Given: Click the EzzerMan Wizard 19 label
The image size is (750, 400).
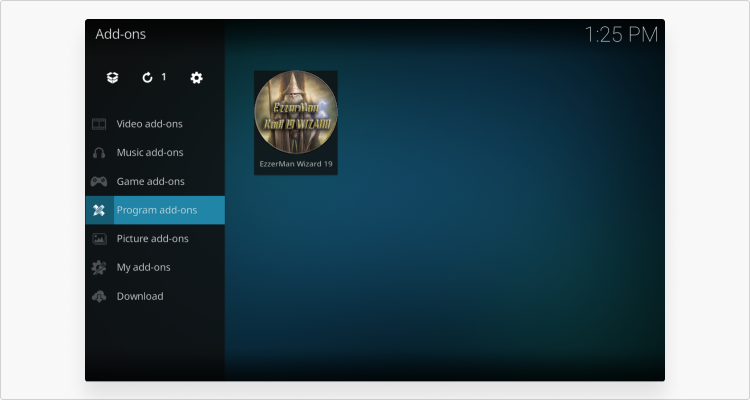Looking at the screenshot, I should [x=296, y=164].
